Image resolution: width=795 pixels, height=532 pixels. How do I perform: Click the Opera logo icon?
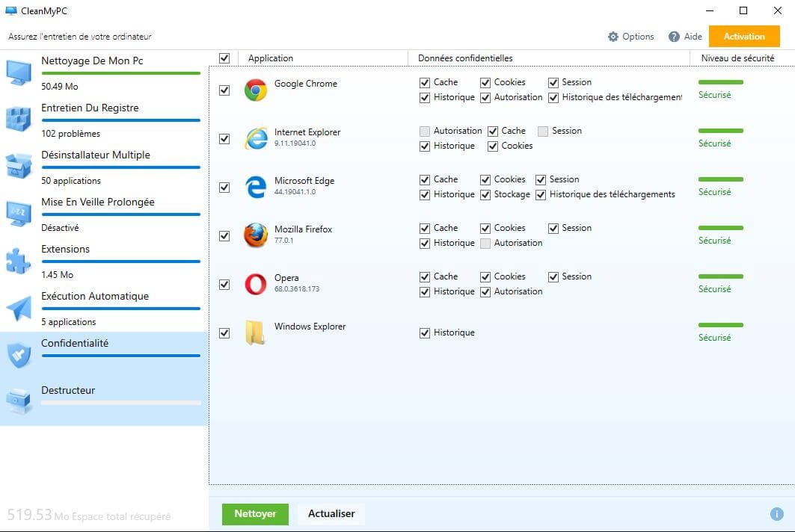256,284
